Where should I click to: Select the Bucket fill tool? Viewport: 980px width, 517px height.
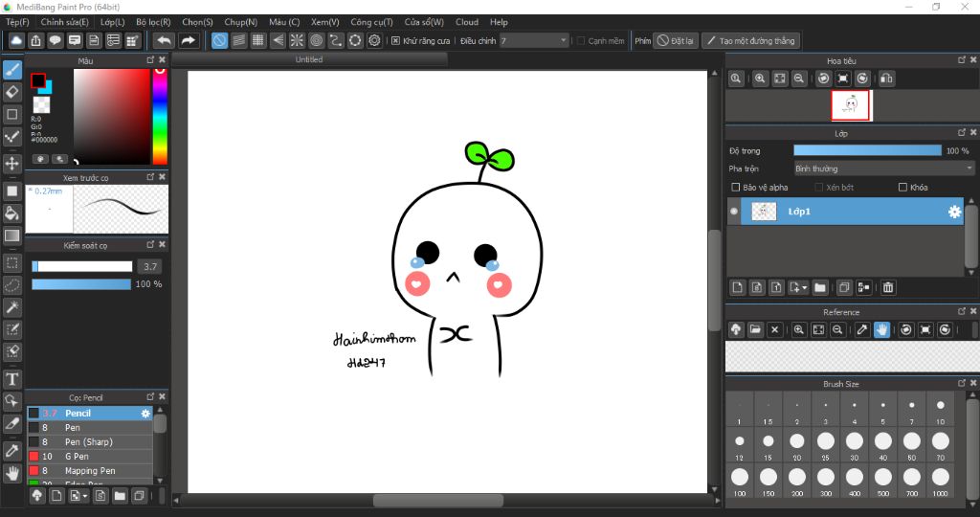[x=12, y=213]
